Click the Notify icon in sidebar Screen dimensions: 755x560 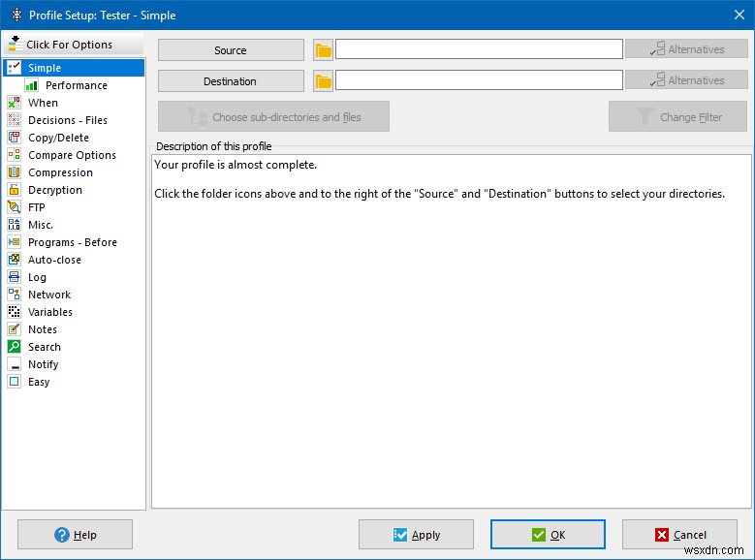click(14, 364)
